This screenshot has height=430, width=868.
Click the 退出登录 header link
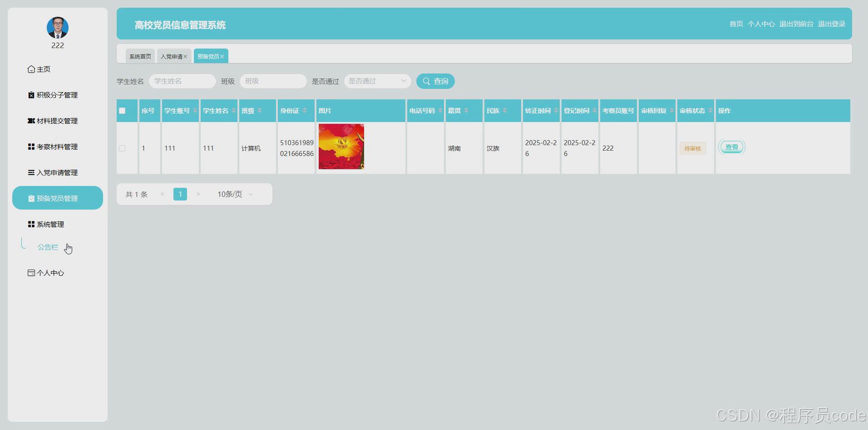point(832,24)
